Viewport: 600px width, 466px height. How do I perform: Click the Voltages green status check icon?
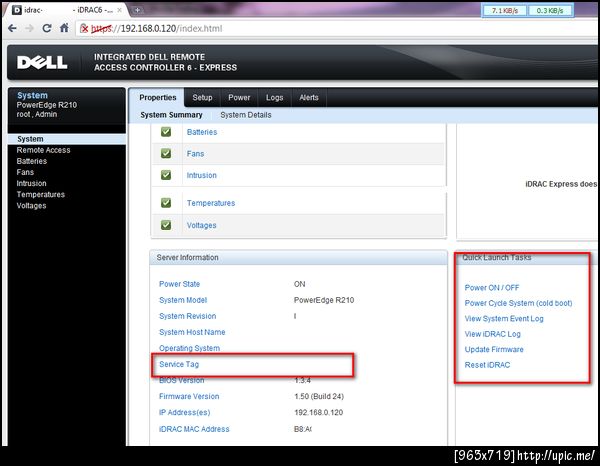click(x=166, y=225)
